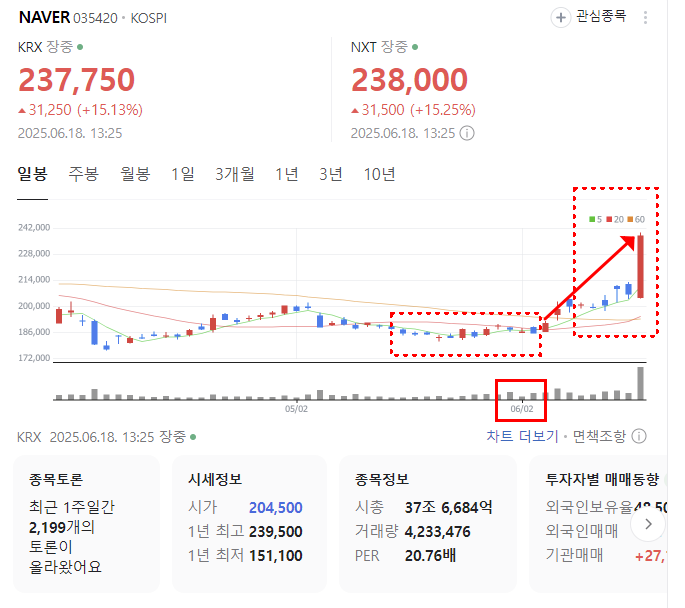Click the stock code 035420
The width and height of the screenshot is (685, 608).
coord(95,18)
